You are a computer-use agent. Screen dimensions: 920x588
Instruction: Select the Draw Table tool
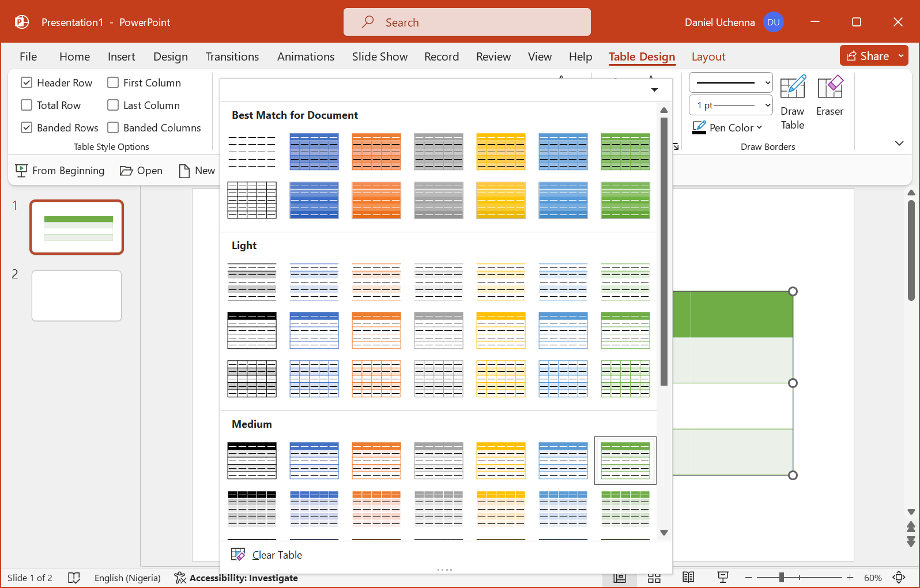(x=792, y=103)
